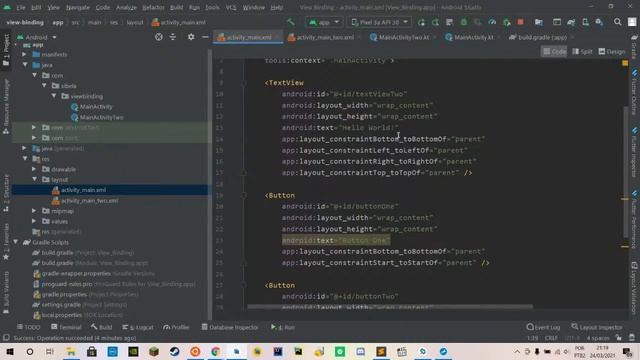Open the Android project view dropdown

click(x=36, y=37)
